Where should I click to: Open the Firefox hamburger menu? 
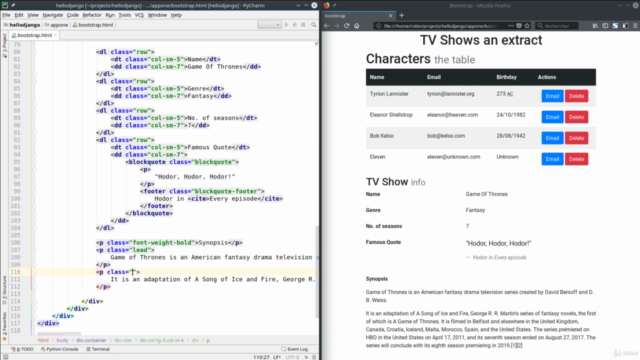click(635, 26)
